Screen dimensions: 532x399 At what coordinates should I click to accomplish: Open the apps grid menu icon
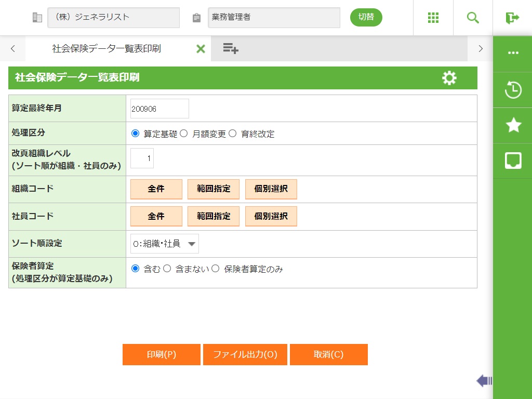(x=433, y=18)
